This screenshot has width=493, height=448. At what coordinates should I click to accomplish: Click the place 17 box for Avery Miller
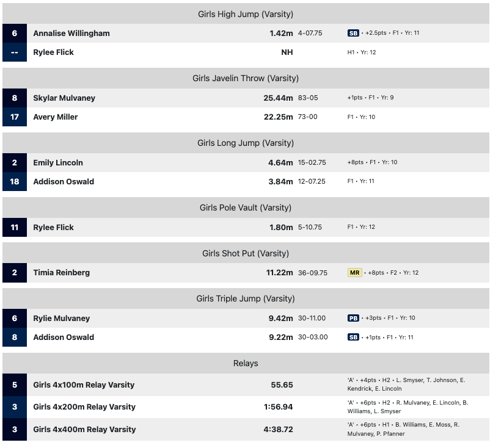15,117
